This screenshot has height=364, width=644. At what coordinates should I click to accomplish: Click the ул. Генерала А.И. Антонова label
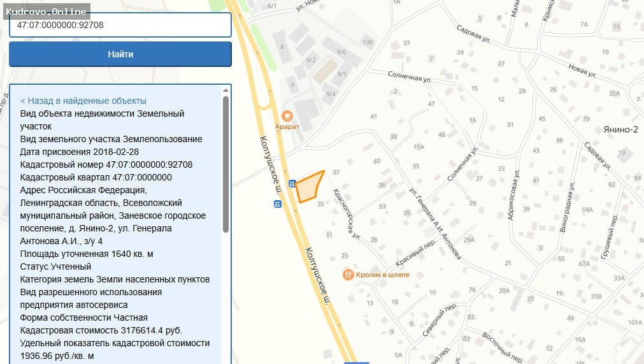[435, 224]
